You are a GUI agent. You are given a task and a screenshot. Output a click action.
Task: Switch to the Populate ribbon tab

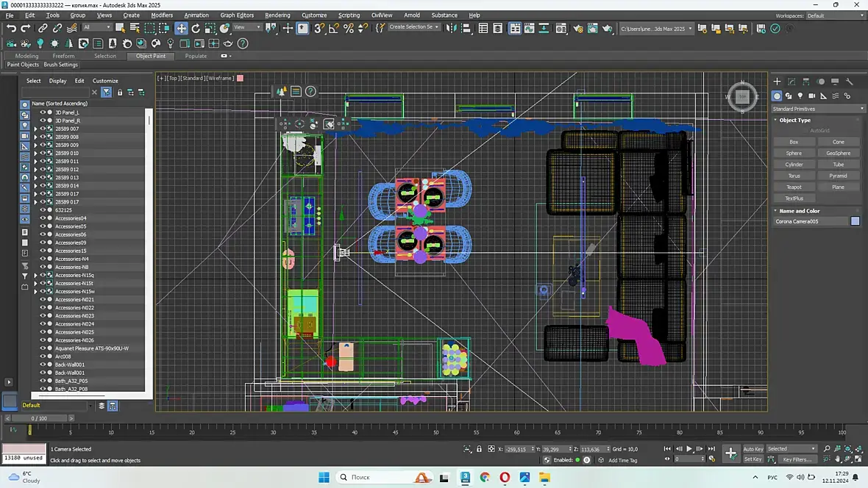coord(196,56)
